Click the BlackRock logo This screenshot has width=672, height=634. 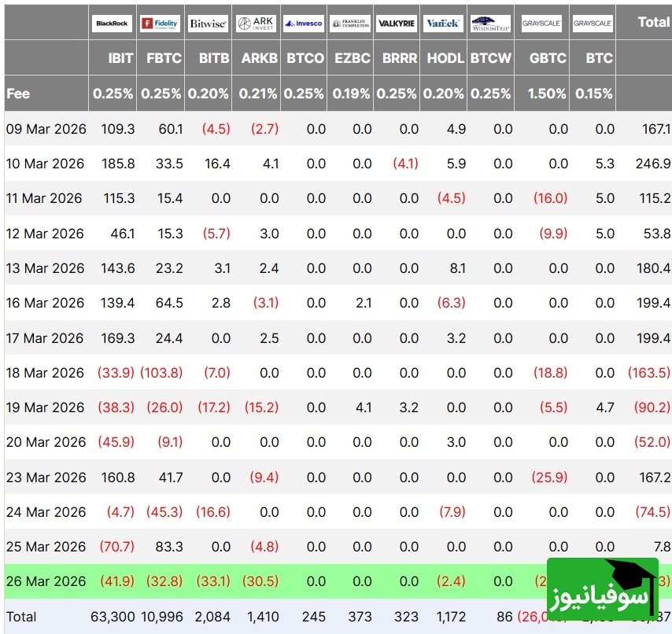point(112,24)
